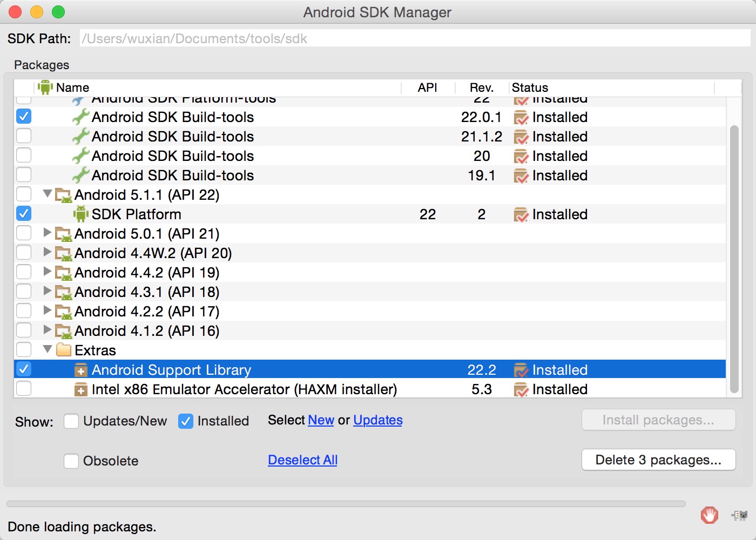Click the Install packages... button

[658, 420]
